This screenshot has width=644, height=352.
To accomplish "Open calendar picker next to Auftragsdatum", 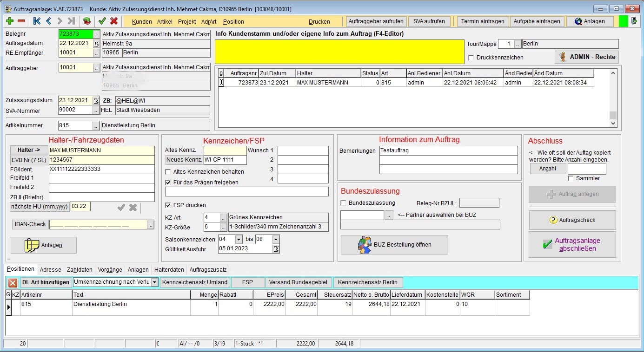I will pos(96,43).
